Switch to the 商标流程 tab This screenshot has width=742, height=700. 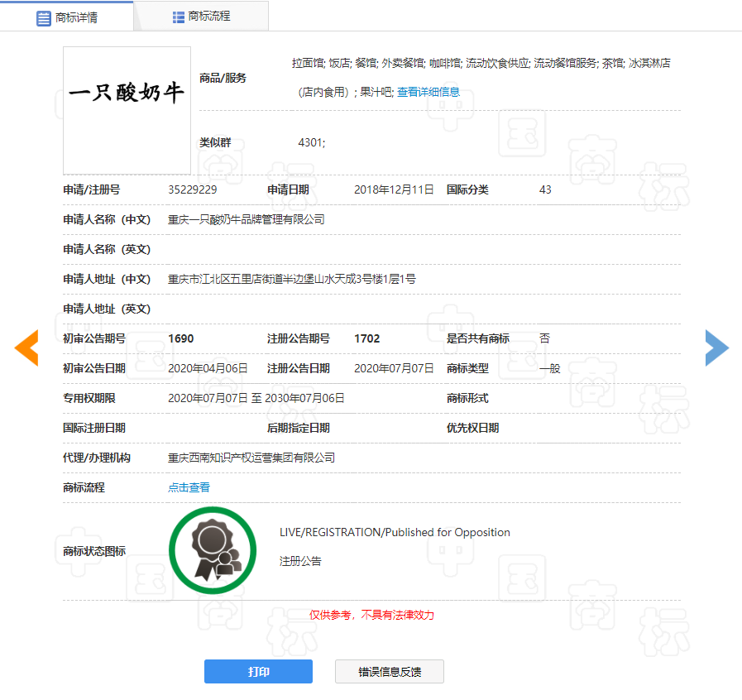(208, 17)
